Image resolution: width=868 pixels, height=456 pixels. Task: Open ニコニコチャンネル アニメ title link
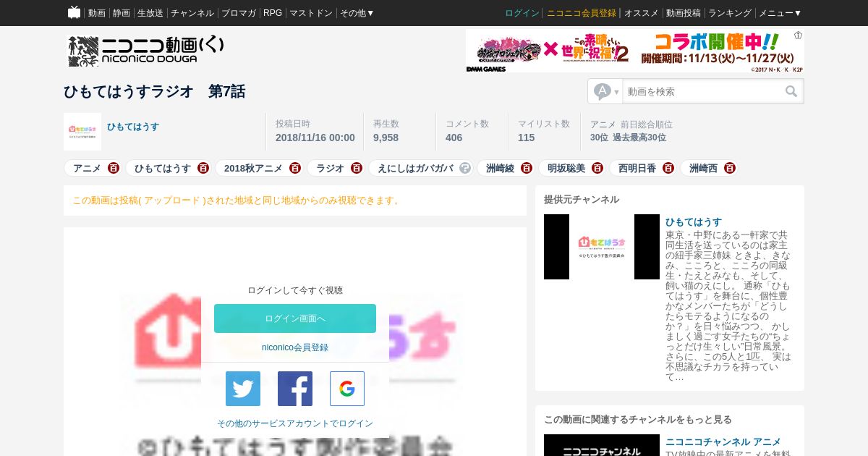(723, 442)
